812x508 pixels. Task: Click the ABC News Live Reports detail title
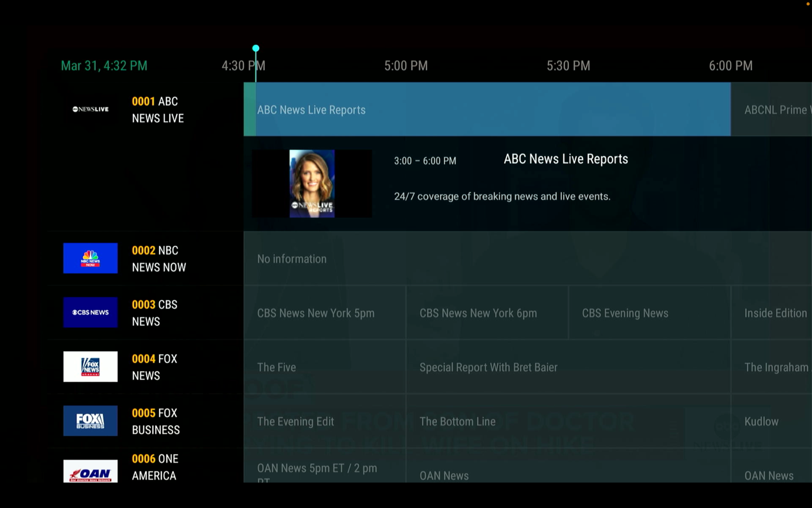click(566, 159)
